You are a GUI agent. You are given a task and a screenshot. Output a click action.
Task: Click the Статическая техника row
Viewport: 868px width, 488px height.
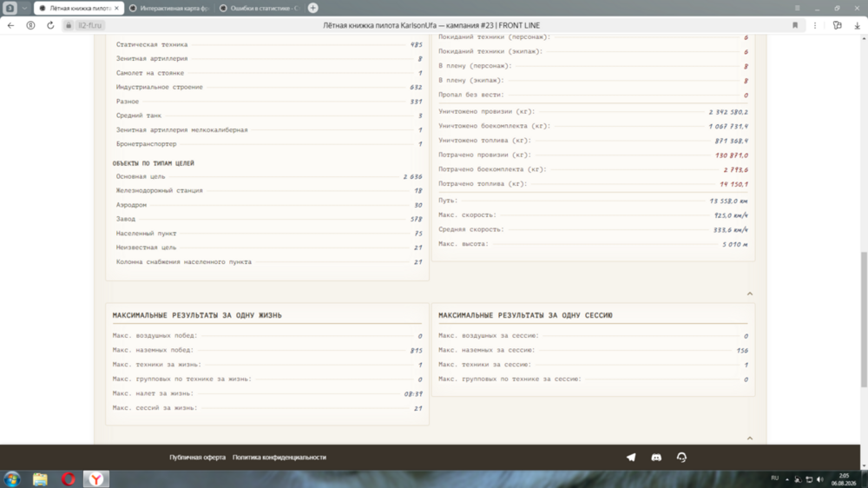[268, 44]
